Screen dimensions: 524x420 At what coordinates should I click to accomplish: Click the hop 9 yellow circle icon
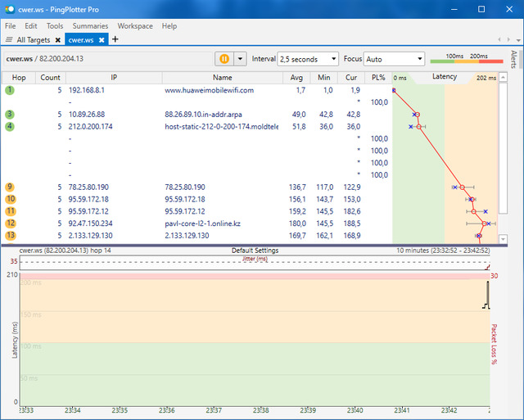click(10, 187)
